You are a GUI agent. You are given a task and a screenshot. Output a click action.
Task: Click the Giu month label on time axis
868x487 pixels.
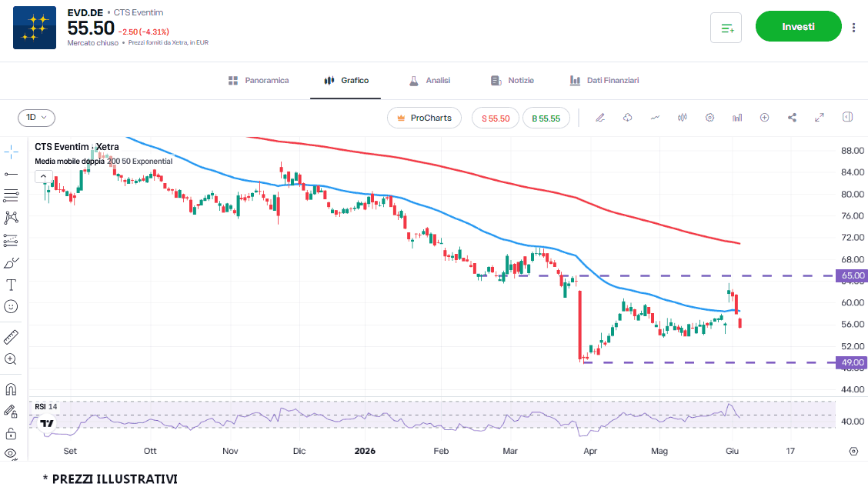tap(732, 451)
